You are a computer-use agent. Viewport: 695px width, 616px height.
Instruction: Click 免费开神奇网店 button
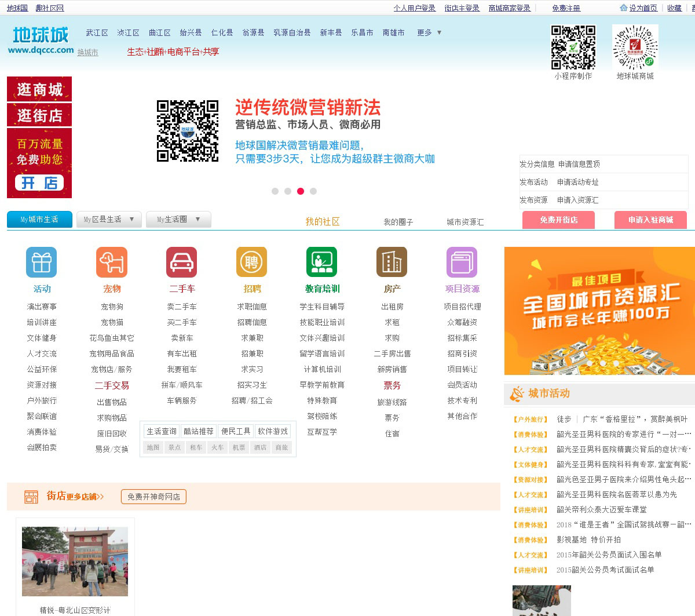coord(153,497)
